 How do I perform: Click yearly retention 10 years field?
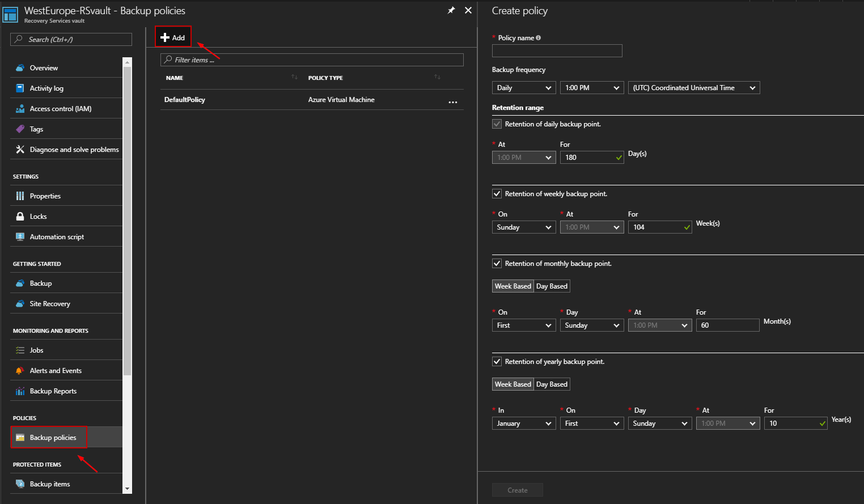tap(796, 423)
